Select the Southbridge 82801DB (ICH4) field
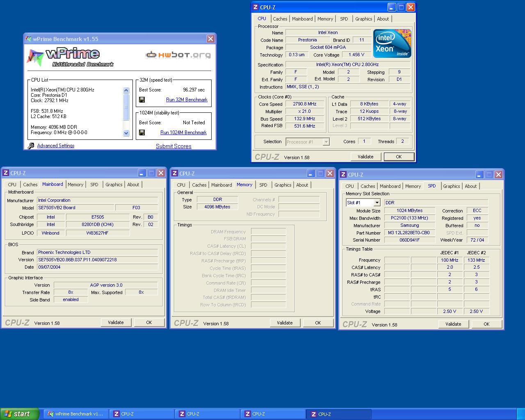 coord(98,225)
